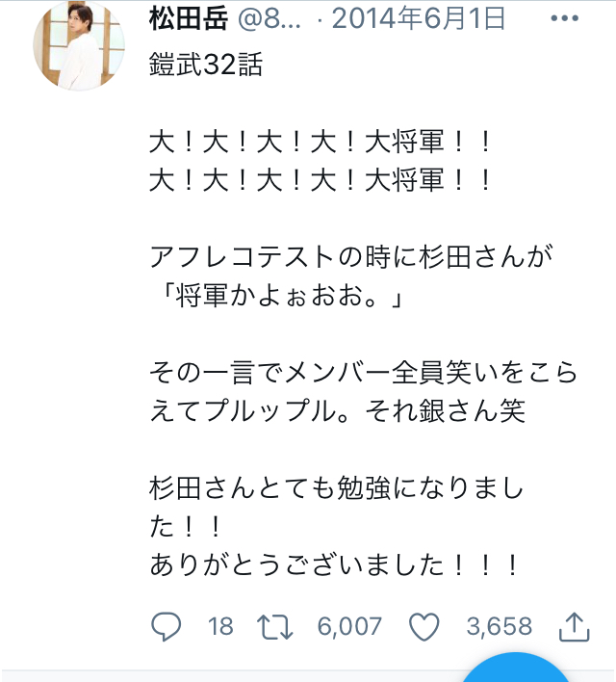The height and width of the screenshot is (682, 616).
Task: Open the three-dot more options menu
Action: tap(563, 19)
